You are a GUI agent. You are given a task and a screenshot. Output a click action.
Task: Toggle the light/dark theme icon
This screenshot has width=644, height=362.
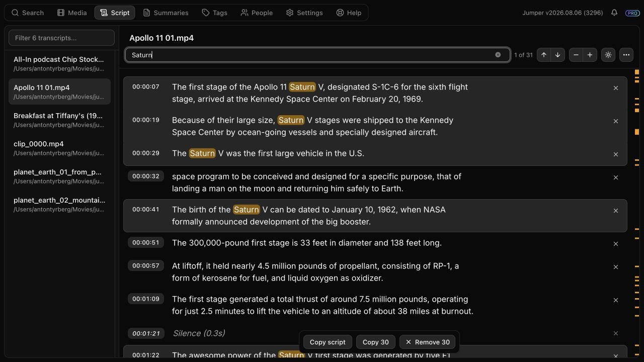click(x=608, y=55)
